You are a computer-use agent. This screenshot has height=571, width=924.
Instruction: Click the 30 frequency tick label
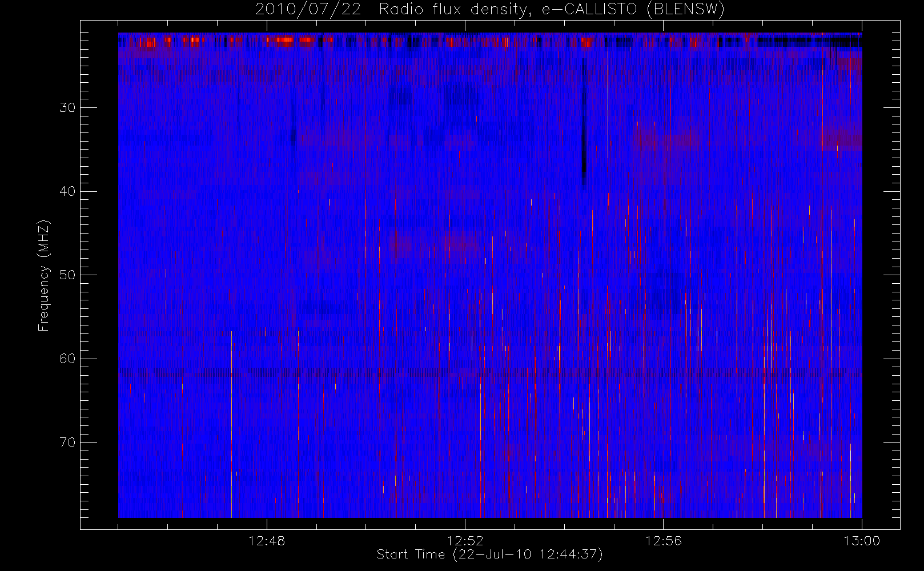(67, 107)
